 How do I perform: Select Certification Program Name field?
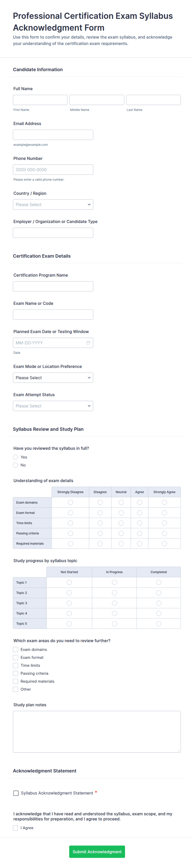tap(53, 287)
